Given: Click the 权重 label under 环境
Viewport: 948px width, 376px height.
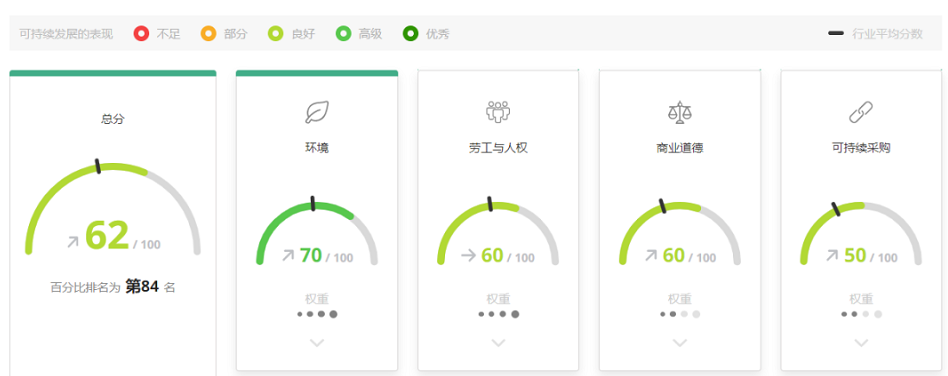Looking at the screenshot, I should pos(317,299).
